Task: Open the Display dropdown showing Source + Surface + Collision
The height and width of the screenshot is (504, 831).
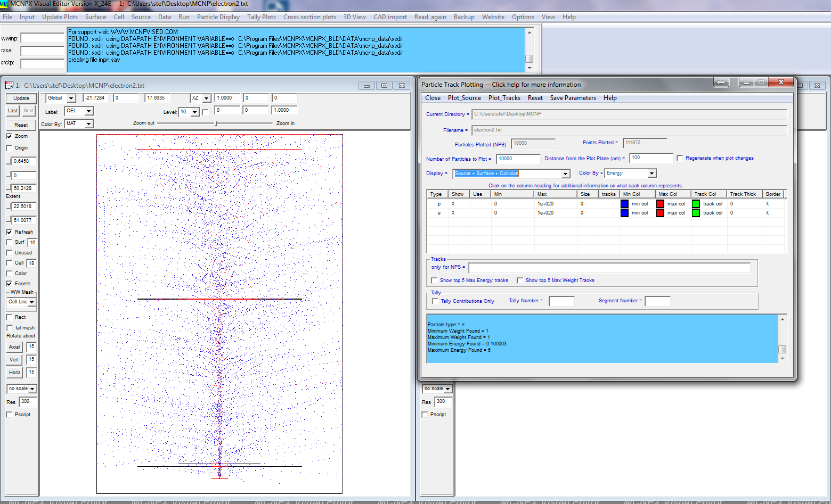Action: point(565,174)
